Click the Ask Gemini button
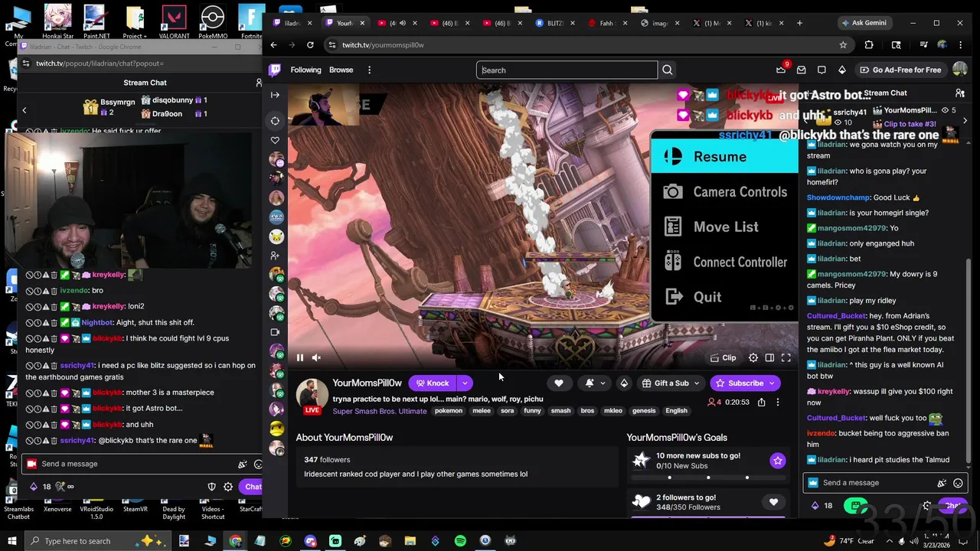The width and height of the screenshot is (980, 551). pyautogui.click(x=864, y=23)
